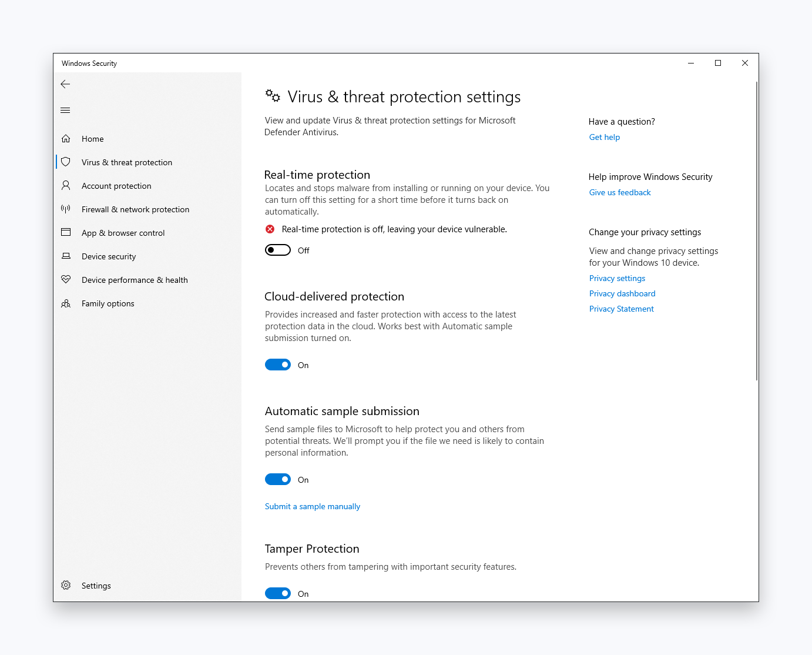Click the App & browser window icon
The image size is (812, 655).
66,232
